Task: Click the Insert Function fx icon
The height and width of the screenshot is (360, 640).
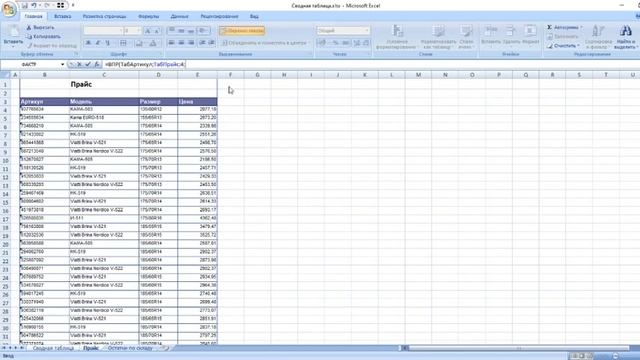Action: pos(97,64)
